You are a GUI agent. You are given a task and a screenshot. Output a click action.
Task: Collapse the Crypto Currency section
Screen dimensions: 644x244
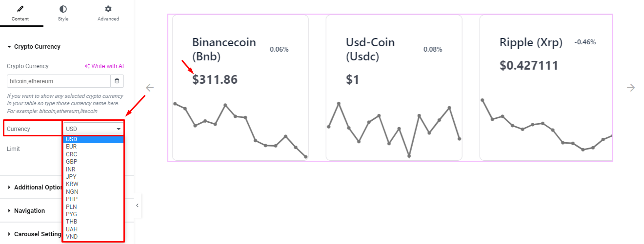(34, 47)
